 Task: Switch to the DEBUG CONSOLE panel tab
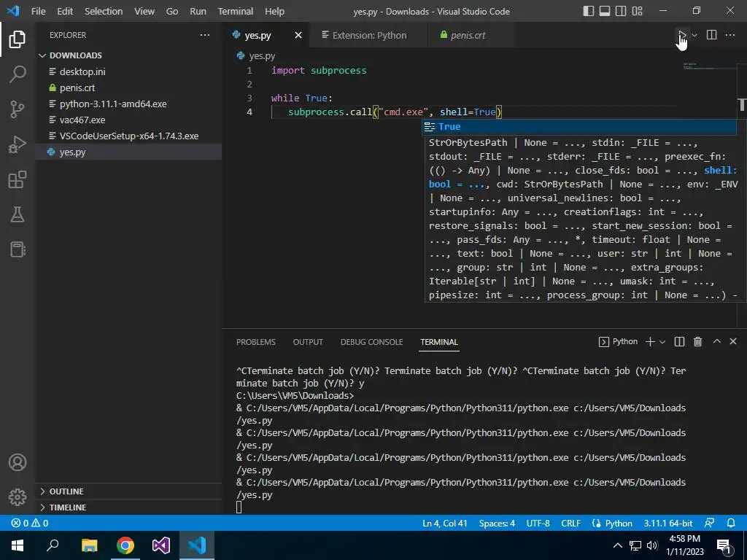(x=371, y=342)
